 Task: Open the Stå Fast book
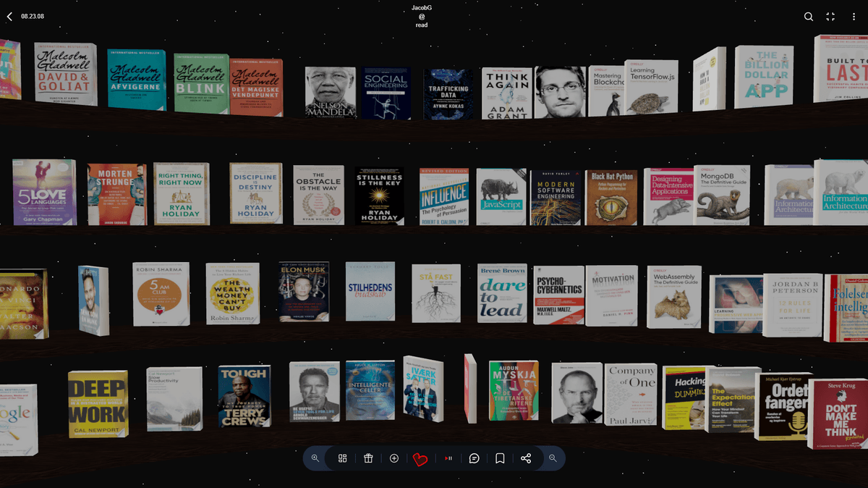[436, 293]
